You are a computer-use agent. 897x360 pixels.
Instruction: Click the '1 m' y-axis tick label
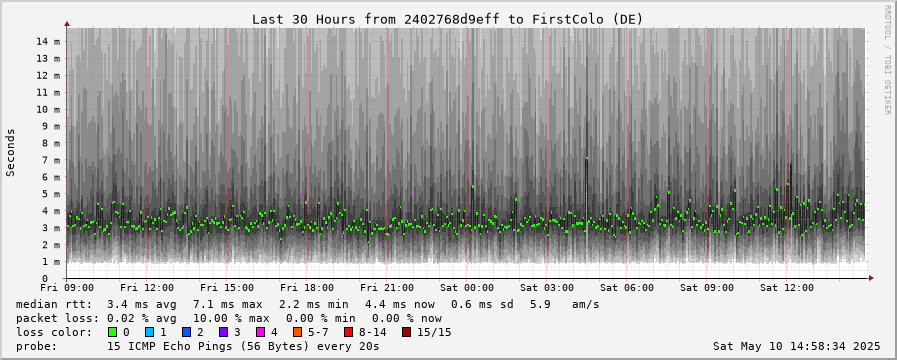51,262
